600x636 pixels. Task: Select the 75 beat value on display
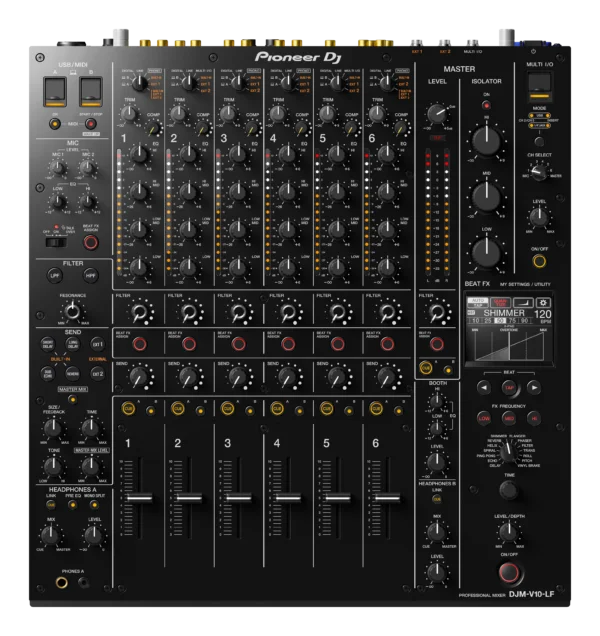point(512,320)
